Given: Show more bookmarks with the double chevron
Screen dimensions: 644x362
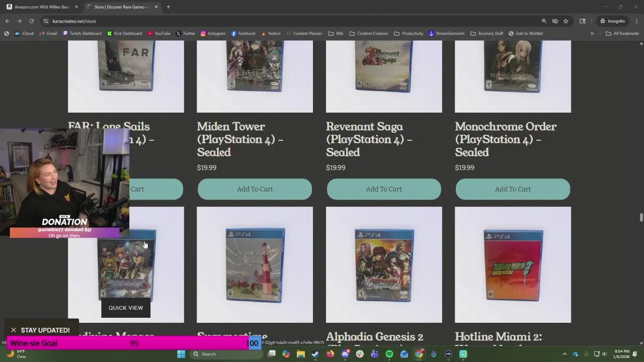Looking at the screenshot, I should click(592, 34).
